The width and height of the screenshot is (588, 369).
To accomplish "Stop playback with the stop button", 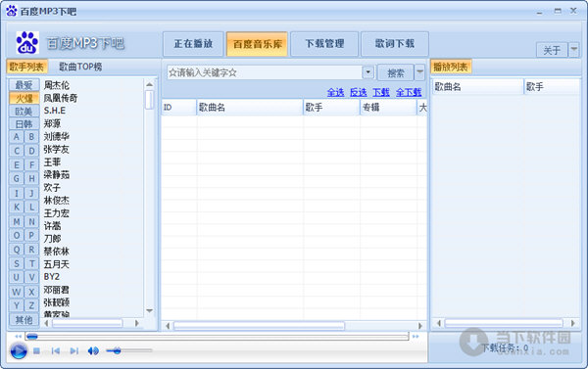I will coord(36,351).
